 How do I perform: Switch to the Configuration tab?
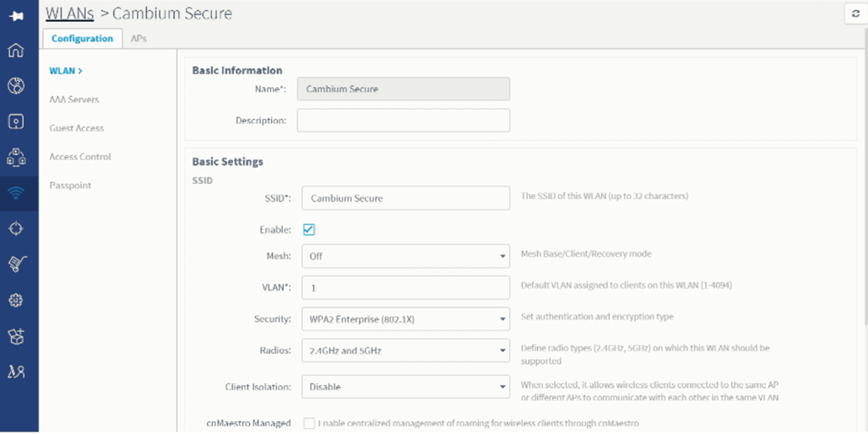point(82,39)
